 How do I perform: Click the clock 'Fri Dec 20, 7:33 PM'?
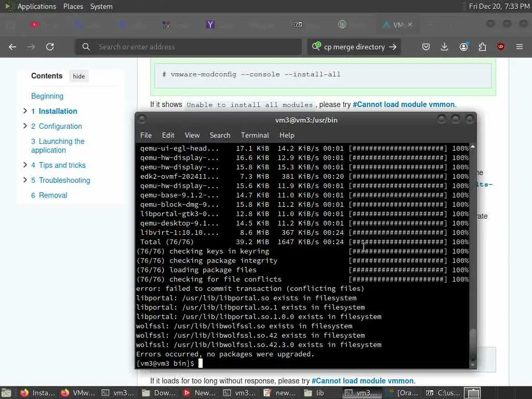click(499, 6)
